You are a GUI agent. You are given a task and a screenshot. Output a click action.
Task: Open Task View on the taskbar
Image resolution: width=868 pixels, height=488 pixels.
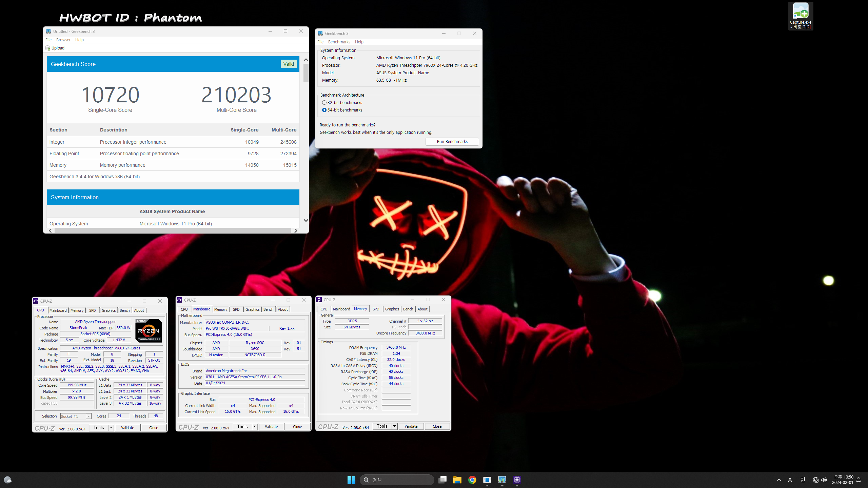[x=442, y=480]
